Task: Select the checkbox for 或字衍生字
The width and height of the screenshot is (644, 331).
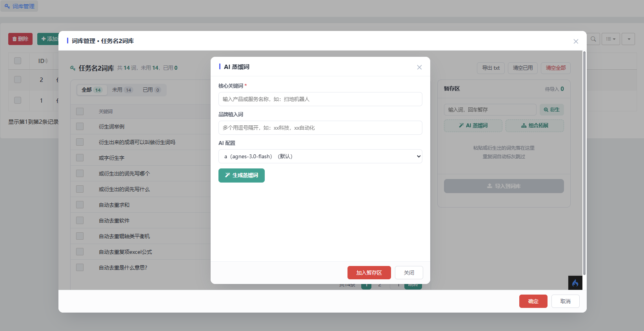Action: coord(80,158)
